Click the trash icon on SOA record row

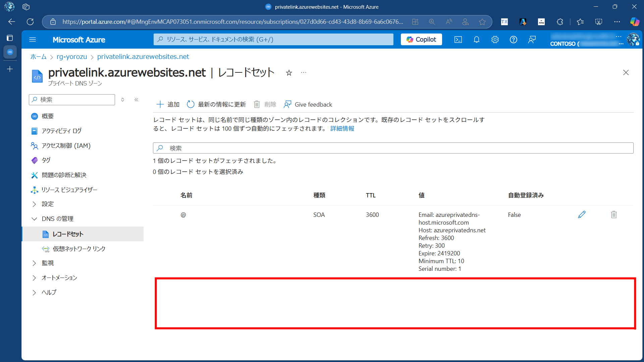613,215
